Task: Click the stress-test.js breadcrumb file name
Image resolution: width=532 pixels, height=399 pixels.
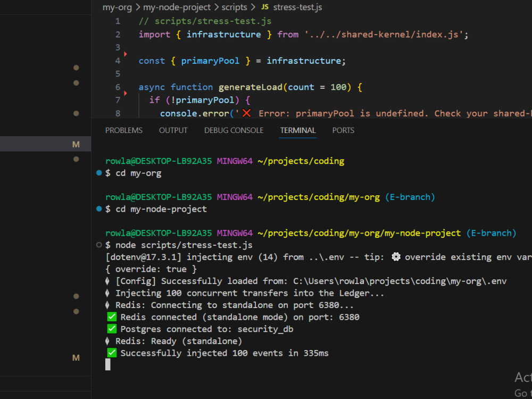Action: pos(297,7)
